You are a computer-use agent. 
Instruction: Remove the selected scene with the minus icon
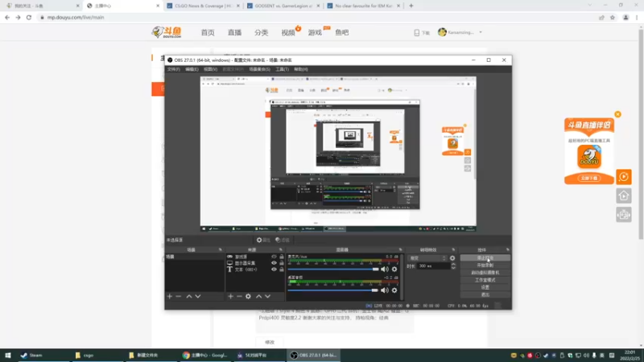point(178,296)
